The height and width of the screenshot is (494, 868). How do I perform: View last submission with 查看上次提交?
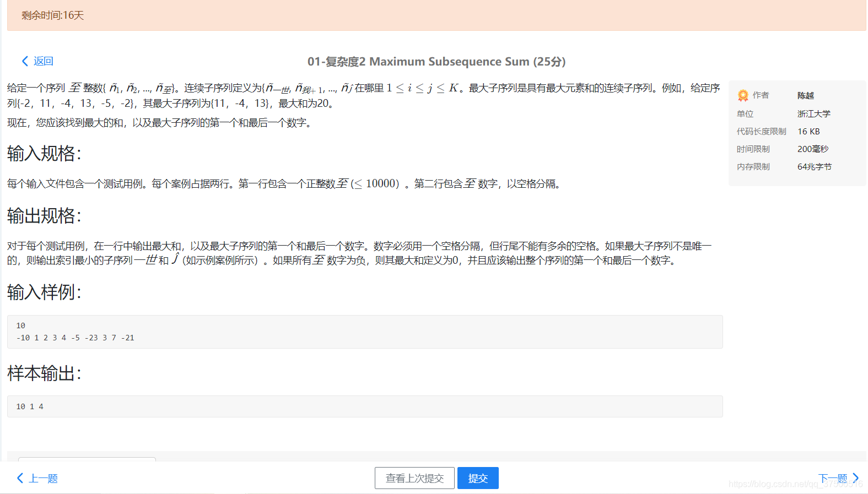(414, 478)
